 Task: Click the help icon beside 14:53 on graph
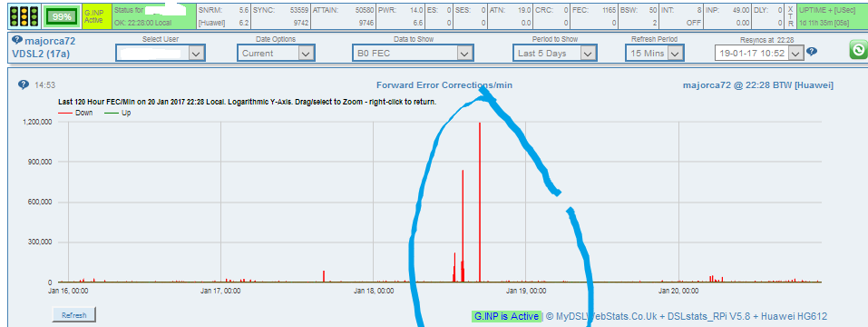pyautogui.click(x=24, y=84)
